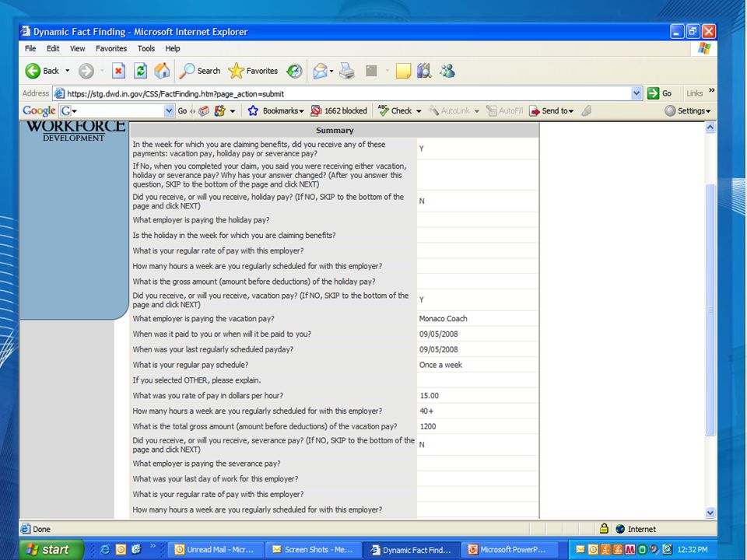The width and height of the screenshot is (747, 560).
Task: Open the Check dropdown arrow
Action: point(419,111)
